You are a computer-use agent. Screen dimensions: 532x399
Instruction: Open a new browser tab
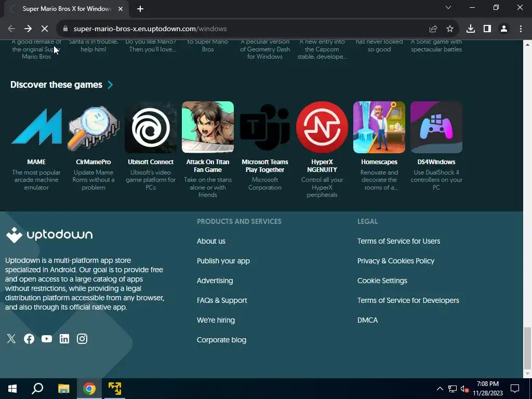(140, 9)
